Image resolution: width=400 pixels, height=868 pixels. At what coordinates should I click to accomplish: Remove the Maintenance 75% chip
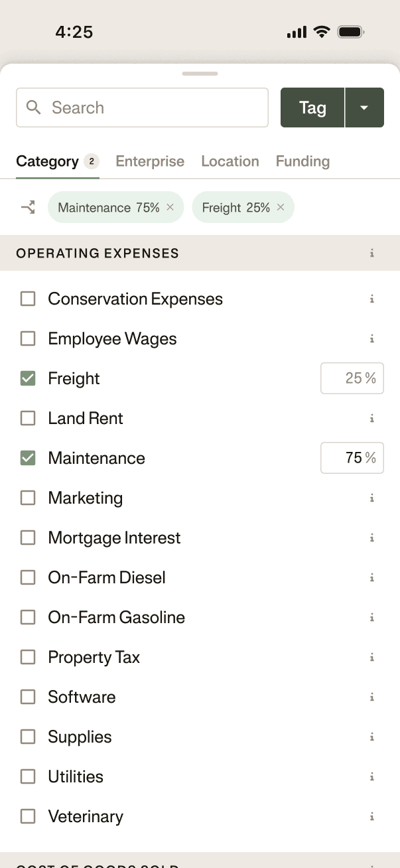coord(170,207)
